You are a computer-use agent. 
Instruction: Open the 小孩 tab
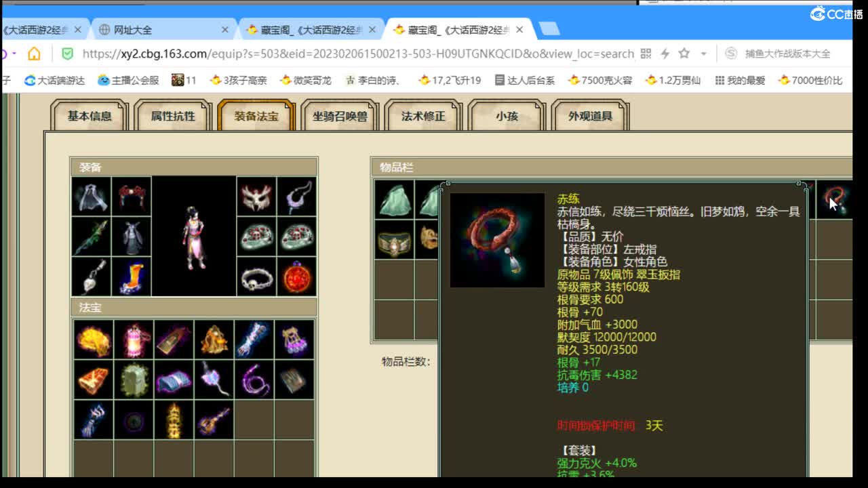507,116
